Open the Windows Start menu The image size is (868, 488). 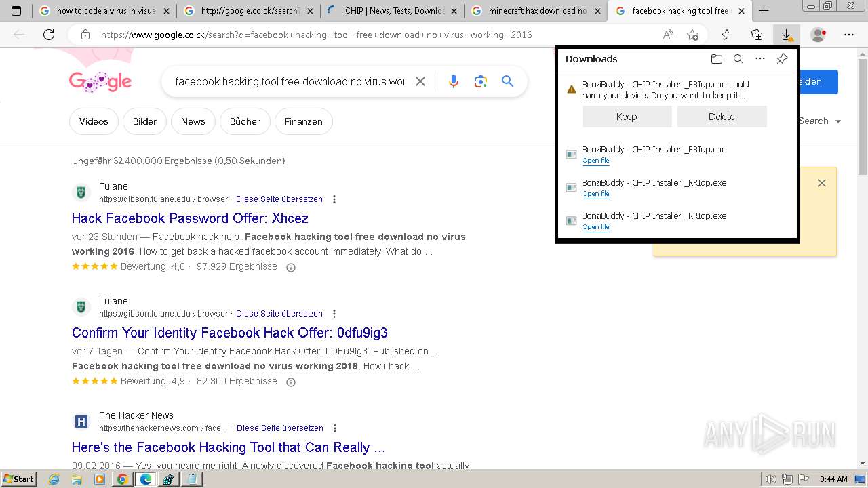click(x=19, y=479)
